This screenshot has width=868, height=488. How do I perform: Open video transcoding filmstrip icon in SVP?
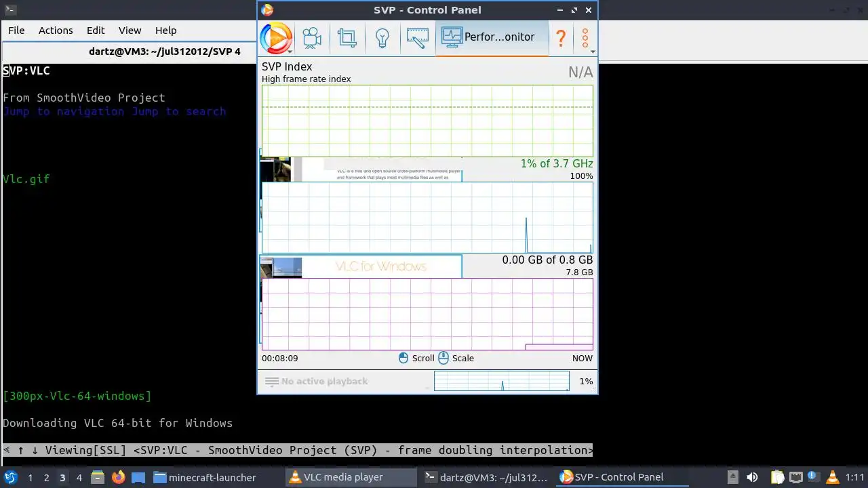[418, 38]
